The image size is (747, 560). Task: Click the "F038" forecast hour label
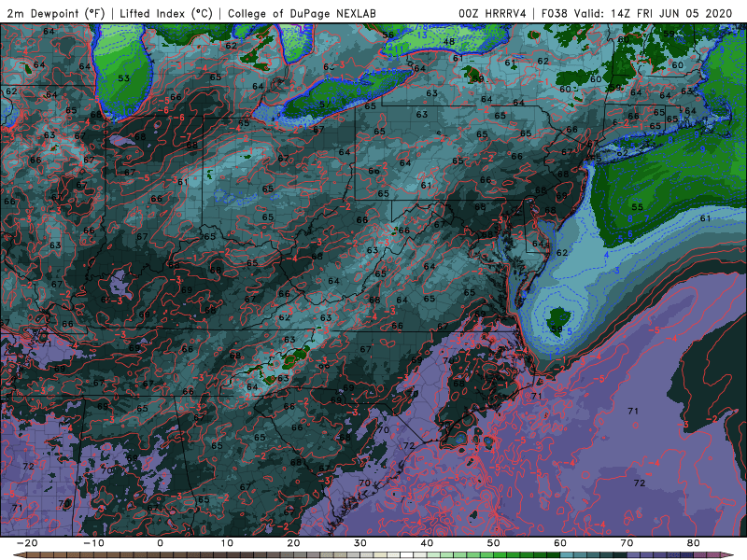[555, 13]
